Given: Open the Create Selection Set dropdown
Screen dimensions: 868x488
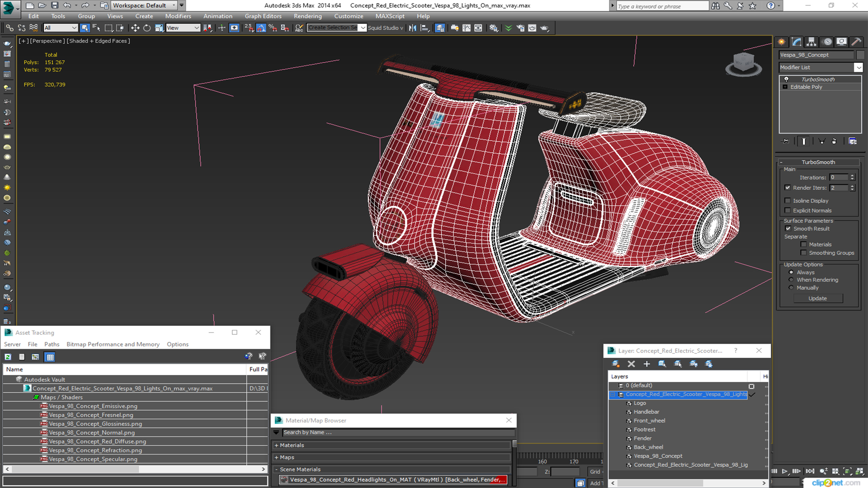Looking at the screenshot, I should pyautogui.click(x=363, y=28).
